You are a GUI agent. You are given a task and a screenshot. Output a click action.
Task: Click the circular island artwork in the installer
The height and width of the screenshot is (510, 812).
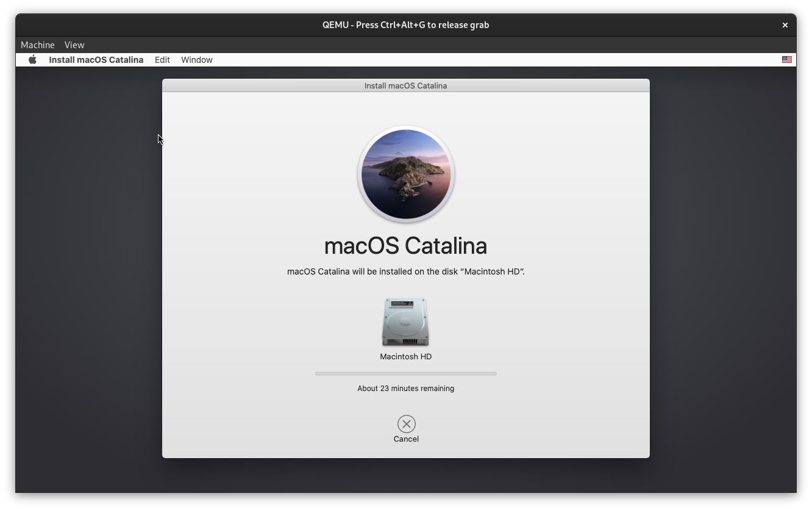[405, 174]
